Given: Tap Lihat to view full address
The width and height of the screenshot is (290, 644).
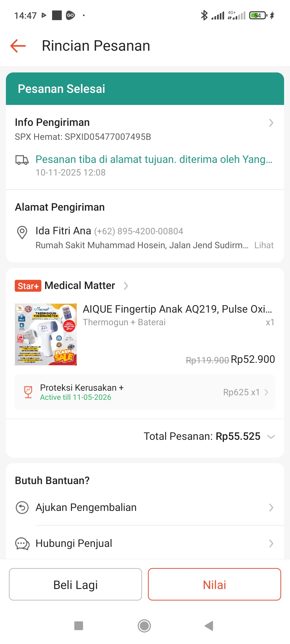Looking at the screenshot, I should tap(264, 245).
